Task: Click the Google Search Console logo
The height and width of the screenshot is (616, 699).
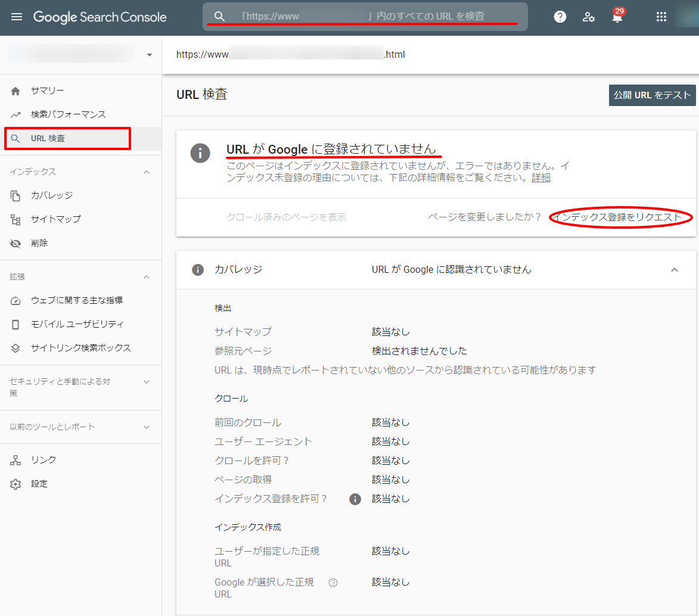Action: (100, 17)
